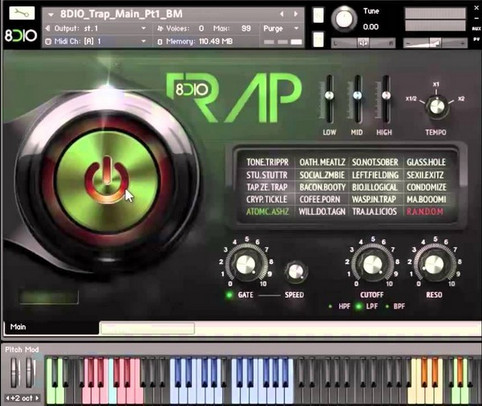Shift keyboard octave down with left arrow
Viewport: 482px width, 406px height.
(8, 398)
